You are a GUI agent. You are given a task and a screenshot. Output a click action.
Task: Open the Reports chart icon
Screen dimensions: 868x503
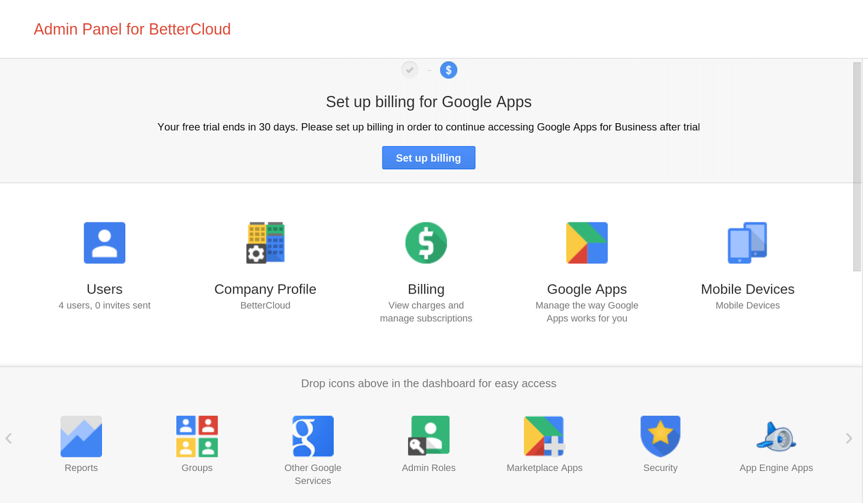coord(81,436)
